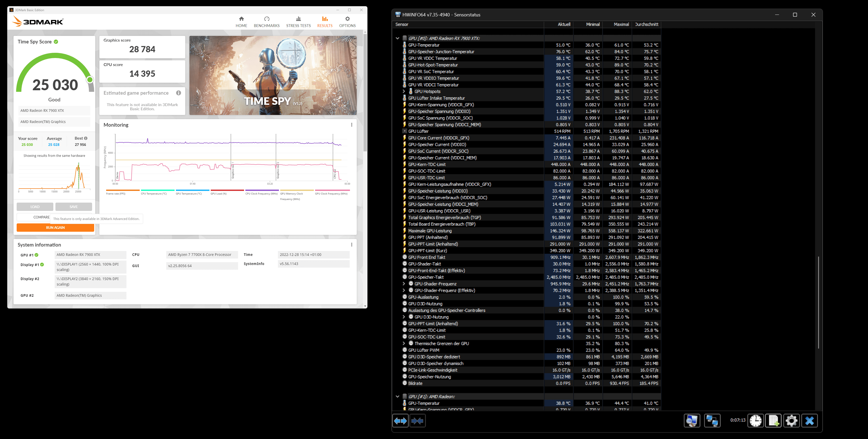Expand Thermische Grenzen der GPU row
The height and width of the screenshot is (439, 868).
click(404, 344)
